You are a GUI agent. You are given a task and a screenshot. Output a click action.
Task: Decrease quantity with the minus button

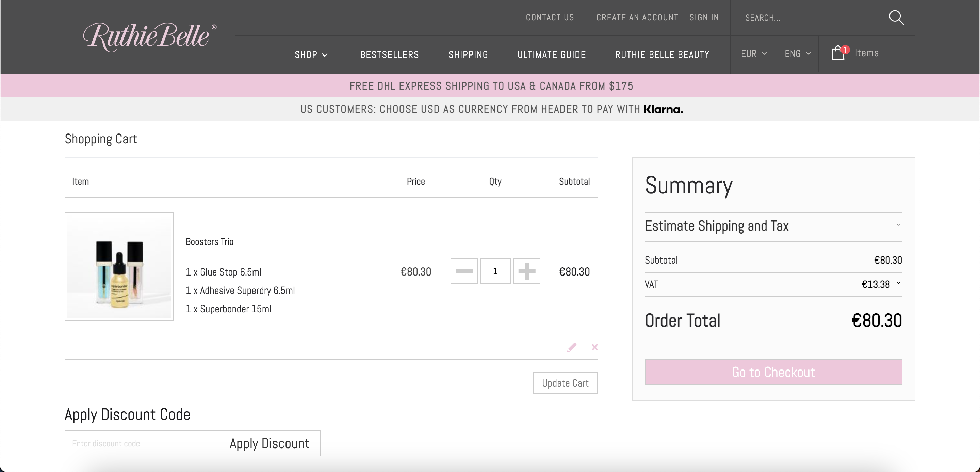[x=464, y=271]
